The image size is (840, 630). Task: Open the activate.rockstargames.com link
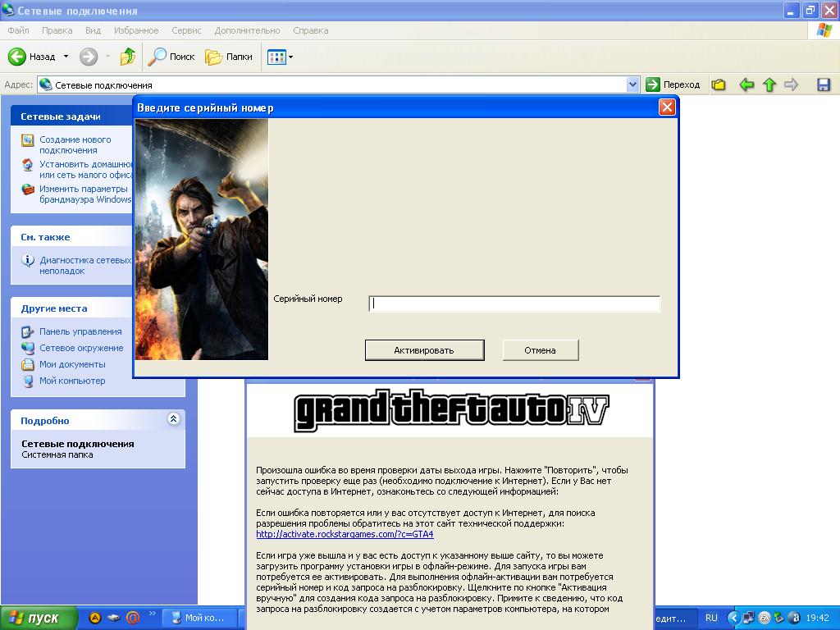tap(345, 534)
